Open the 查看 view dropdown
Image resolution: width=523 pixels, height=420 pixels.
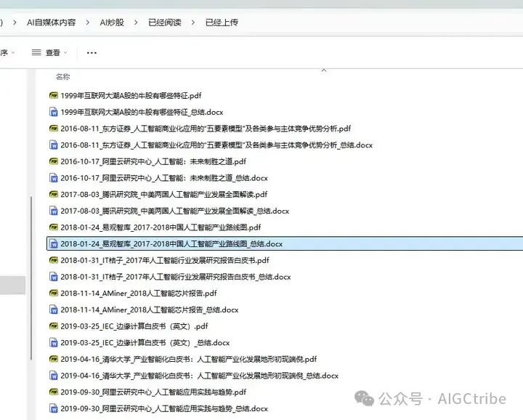(x=49, y=52)
